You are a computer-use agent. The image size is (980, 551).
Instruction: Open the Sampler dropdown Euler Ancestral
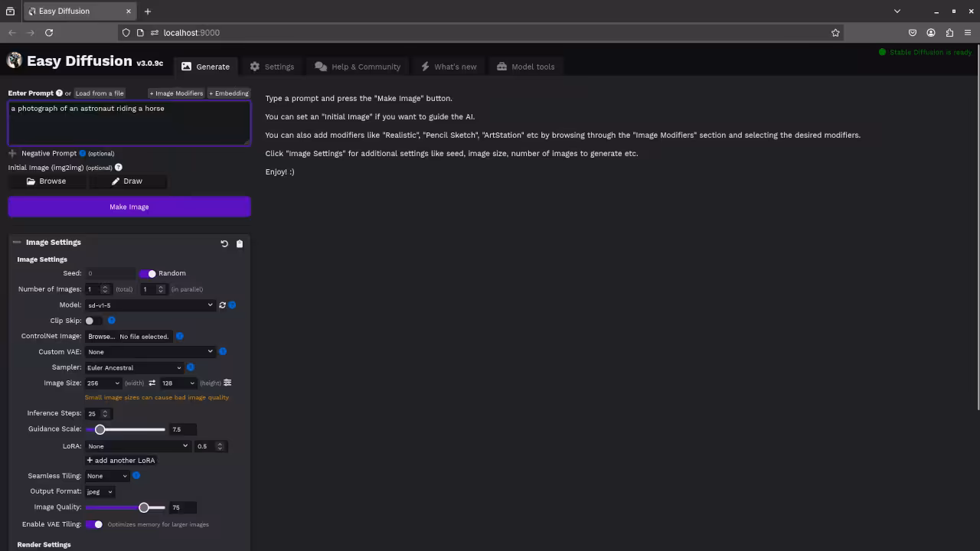click(134, 368)
